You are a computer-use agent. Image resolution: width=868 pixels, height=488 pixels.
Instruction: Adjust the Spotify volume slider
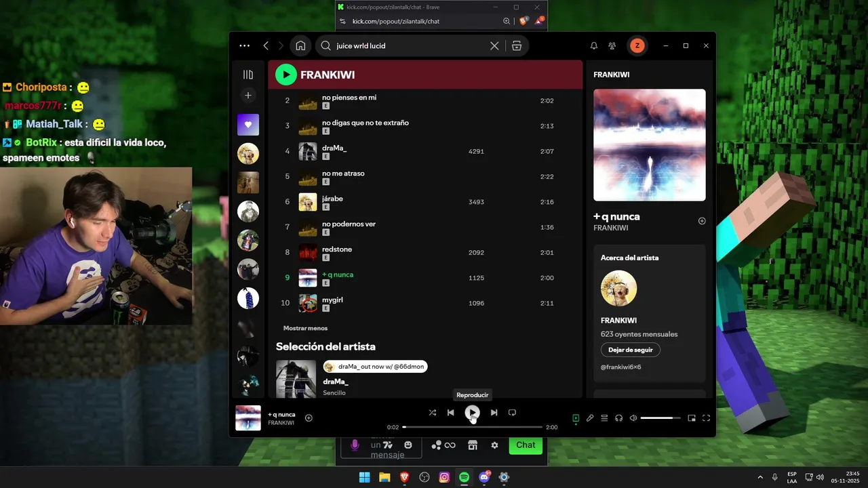point(660,418)
